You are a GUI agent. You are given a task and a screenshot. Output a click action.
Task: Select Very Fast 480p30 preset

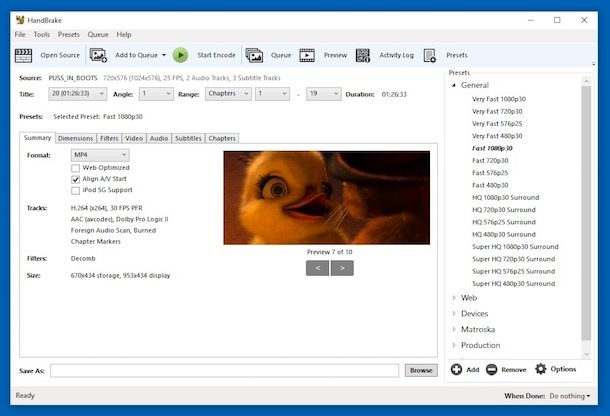point(497,136)
